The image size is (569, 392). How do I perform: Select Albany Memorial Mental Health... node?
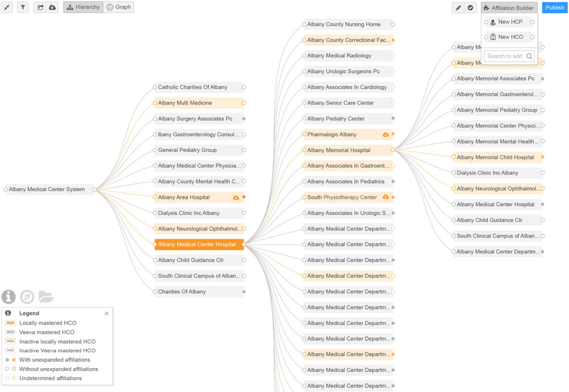498,142
